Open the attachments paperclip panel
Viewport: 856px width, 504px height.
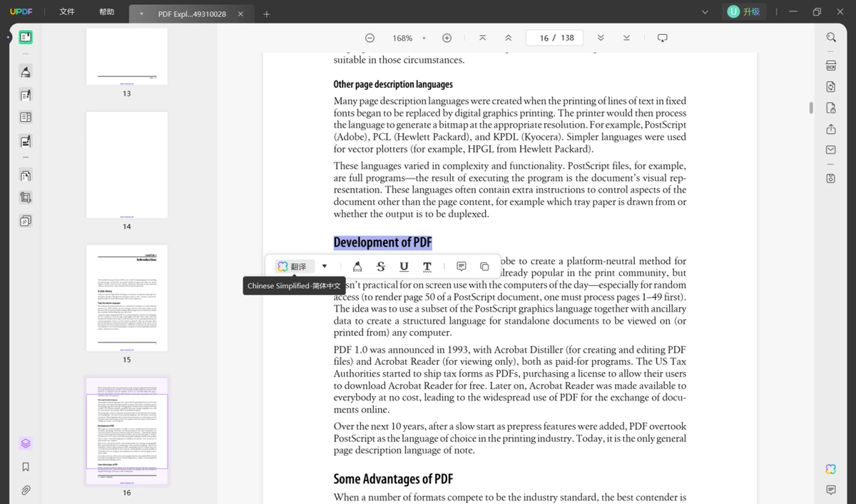(x=26, y=490)
